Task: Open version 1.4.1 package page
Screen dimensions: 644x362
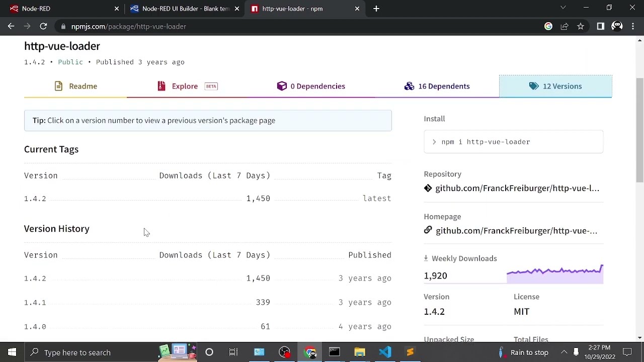Action: point(35,302)
